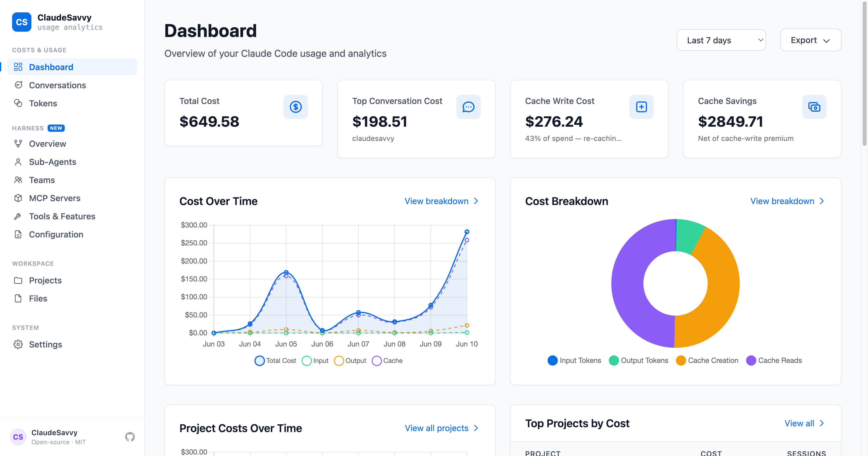
Task: Click the chat icon on Top Conversation Cost
Action: coord(468,107)
